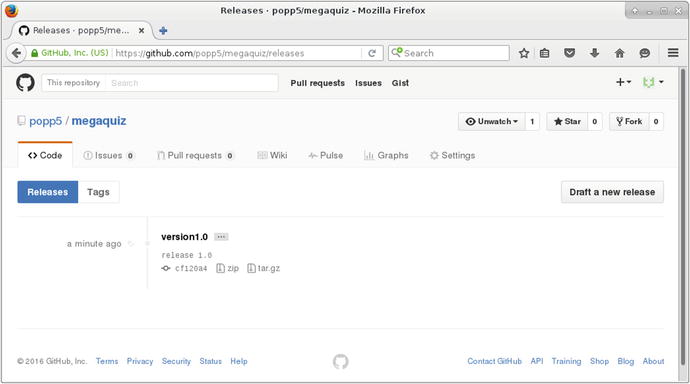Close the Releases browser tab
This screenshot has width=690, height=384.
click(141, 30)
